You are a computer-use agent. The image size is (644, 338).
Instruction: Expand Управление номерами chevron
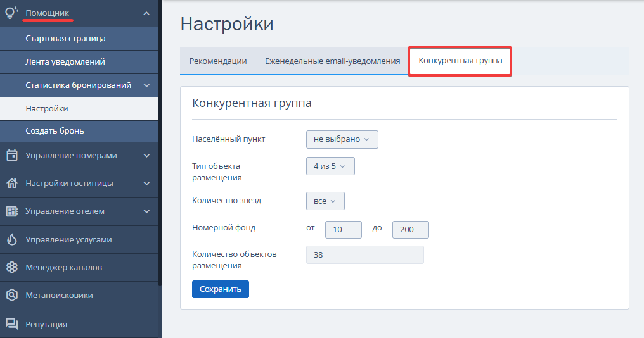[x=146, y=156]
